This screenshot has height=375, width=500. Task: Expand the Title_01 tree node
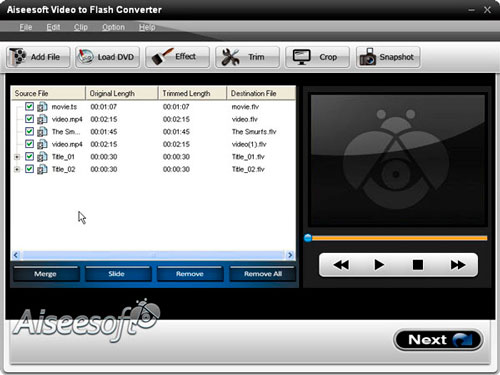(x=17, y=157)
